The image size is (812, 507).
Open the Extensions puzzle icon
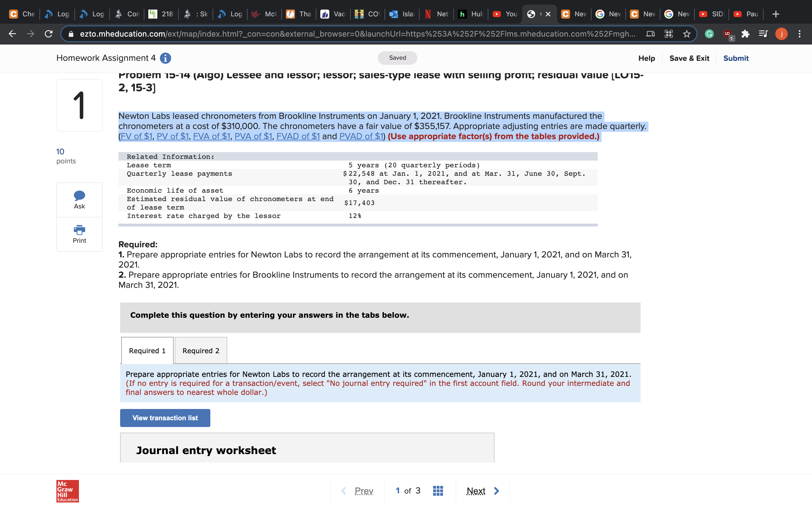pos(745,34)
